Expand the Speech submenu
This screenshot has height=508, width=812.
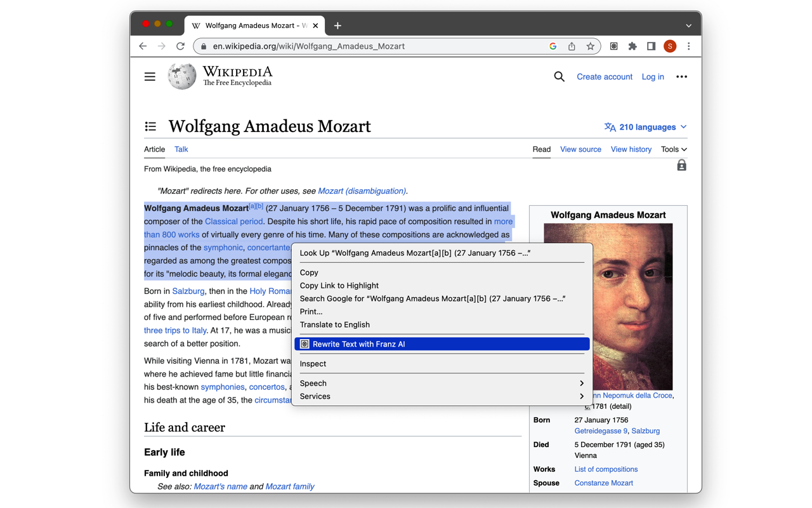pos(442,384)
